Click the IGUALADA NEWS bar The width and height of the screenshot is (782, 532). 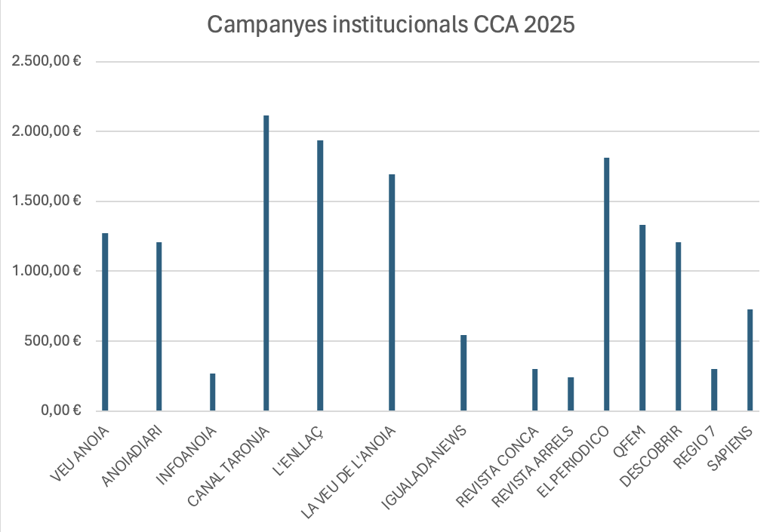tap(463, 373)
